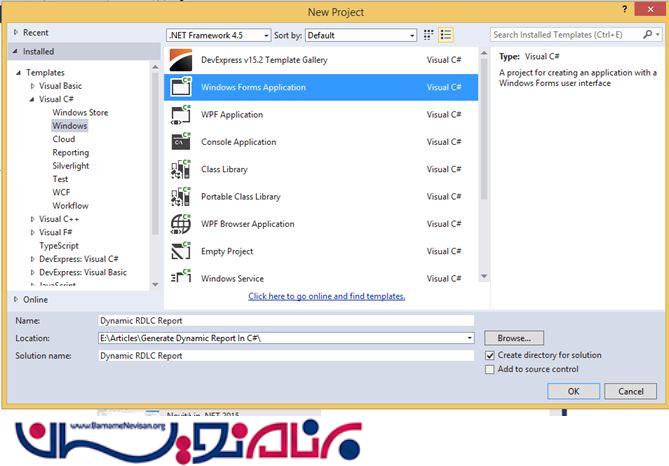Image resolution: width=669 pixels, height=466 pixels.
Task: Click the Browse button
Action: coord(514,338)
